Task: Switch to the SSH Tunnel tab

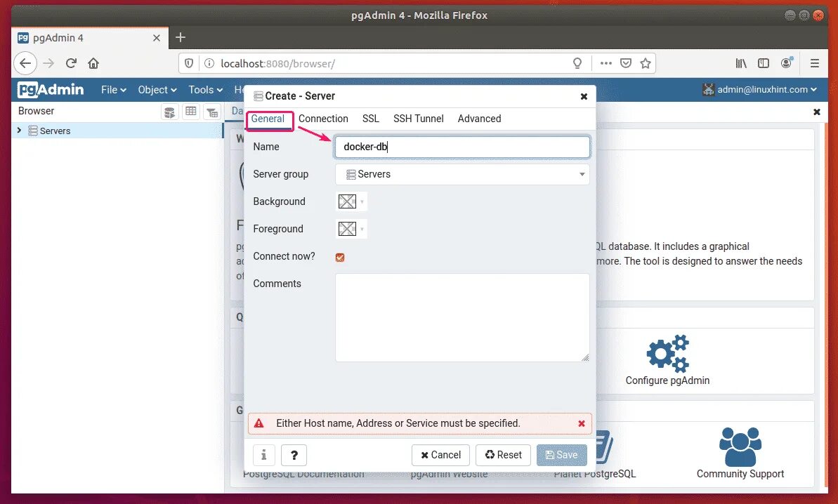Action: pos(419,119)
